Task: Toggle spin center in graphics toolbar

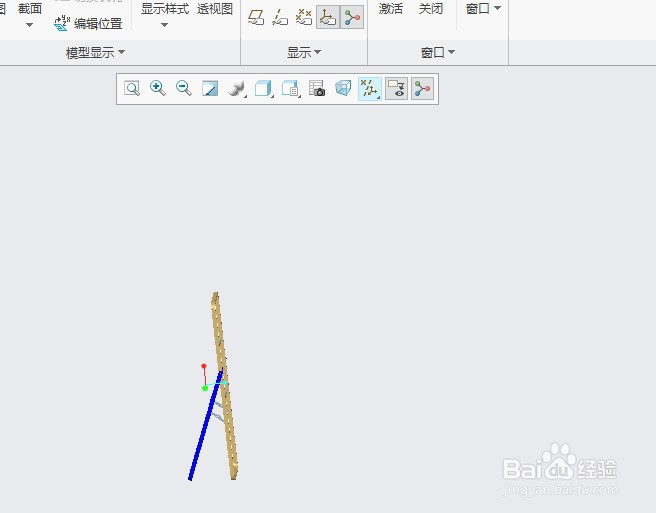Action: click(422, 89)
